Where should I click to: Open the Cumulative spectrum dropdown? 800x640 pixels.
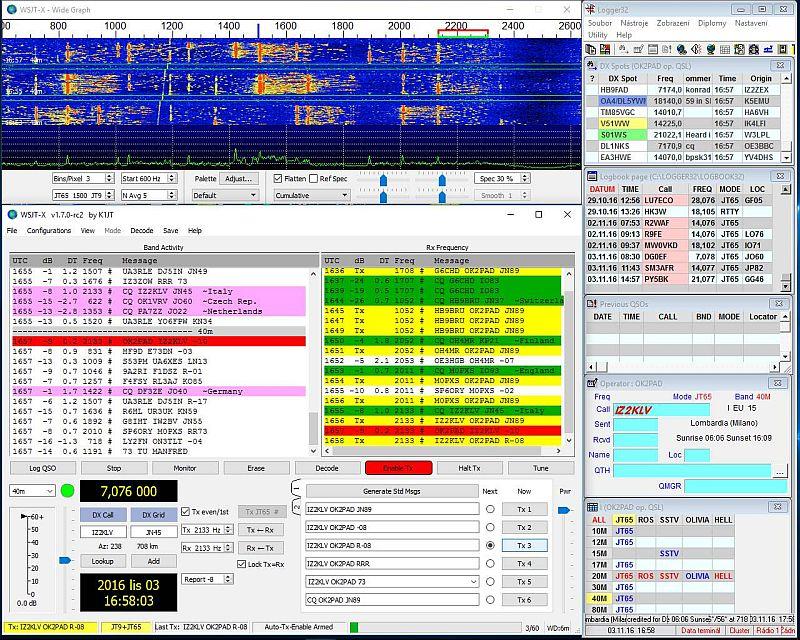coord(311,195)
